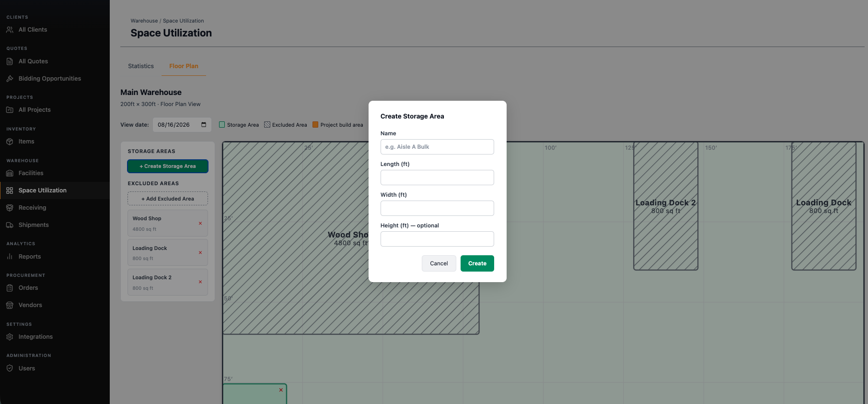
Task: Open the Items inventory page
Action: 26,142
